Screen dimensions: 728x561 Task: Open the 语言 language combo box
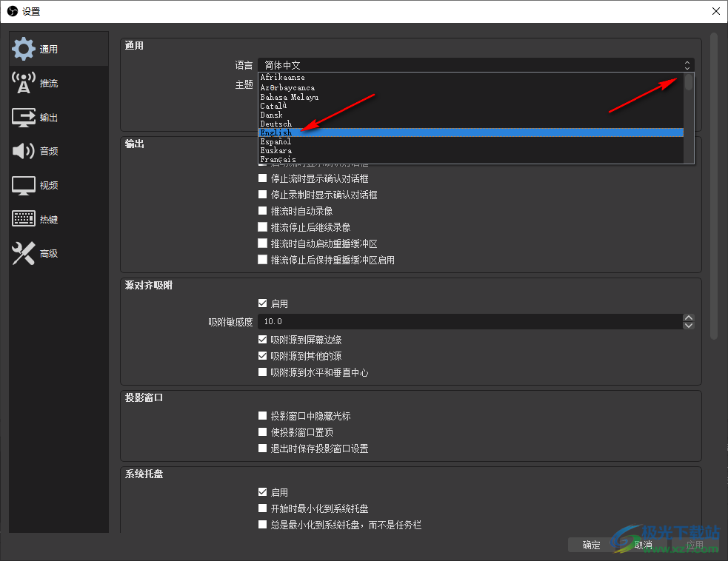coord(476,65)
